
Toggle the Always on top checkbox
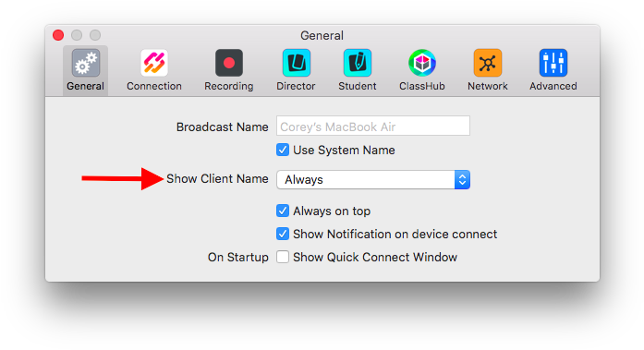click(x=283, y=211)
